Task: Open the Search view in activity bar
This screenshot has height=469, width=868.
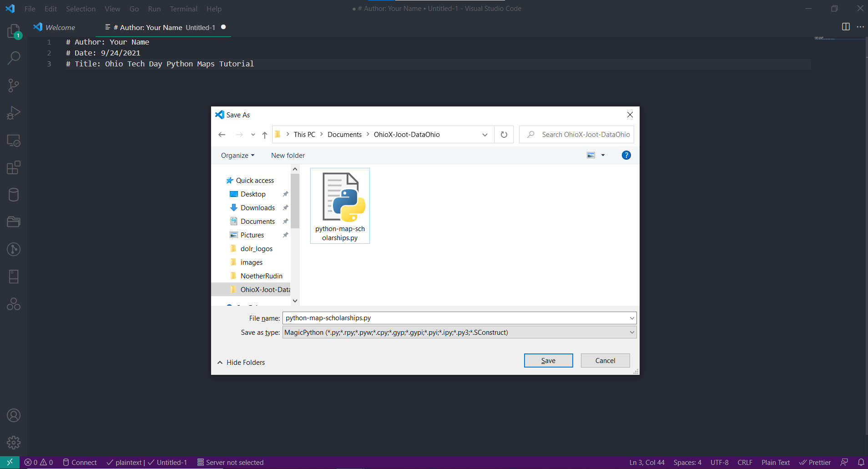Action: click(14, 58)
